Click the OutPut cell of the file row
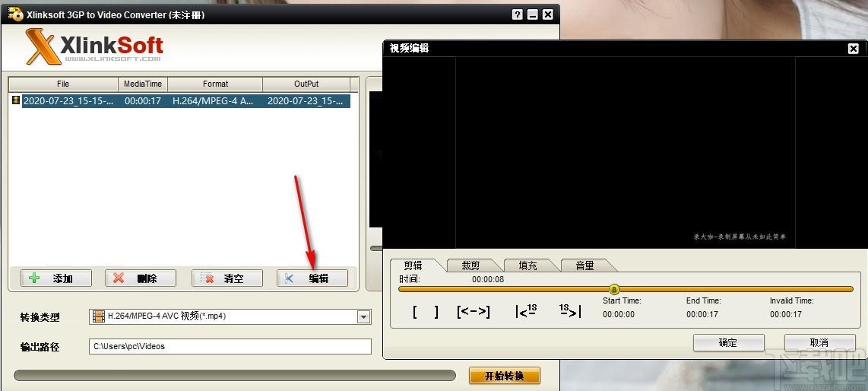The height and width of the screenshot is (391, 868). click(x=308, y=101)
